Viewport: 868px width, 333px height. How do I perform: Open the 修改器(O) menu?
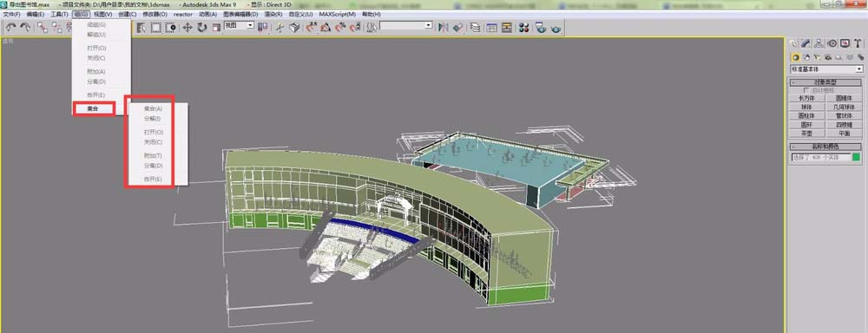155,14
